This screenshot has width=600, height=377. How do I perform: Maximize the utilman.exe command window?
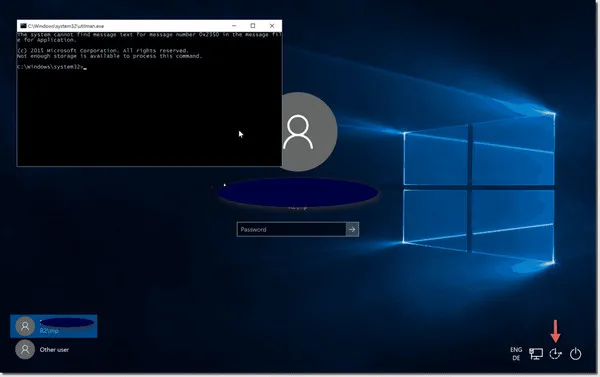(253, 26)
